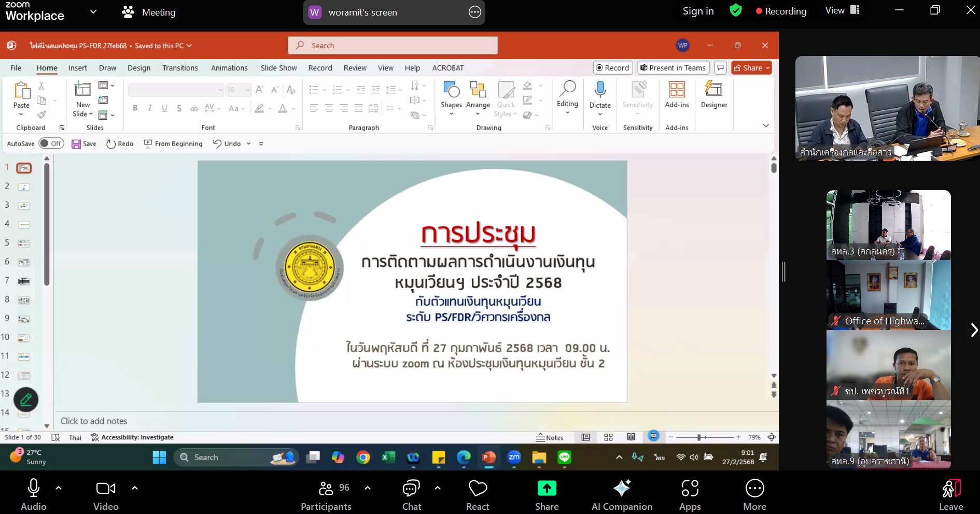Open Zoom AI Companion

(622, 495)
